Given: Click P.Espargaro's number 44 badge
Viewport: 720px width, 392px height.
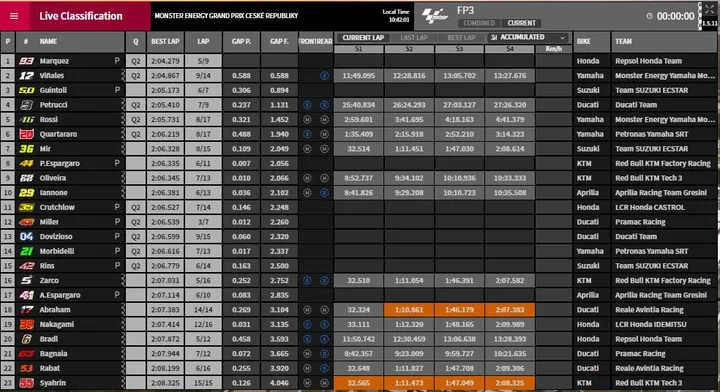Looking at the screenshot, I should (x=26, y=163).
